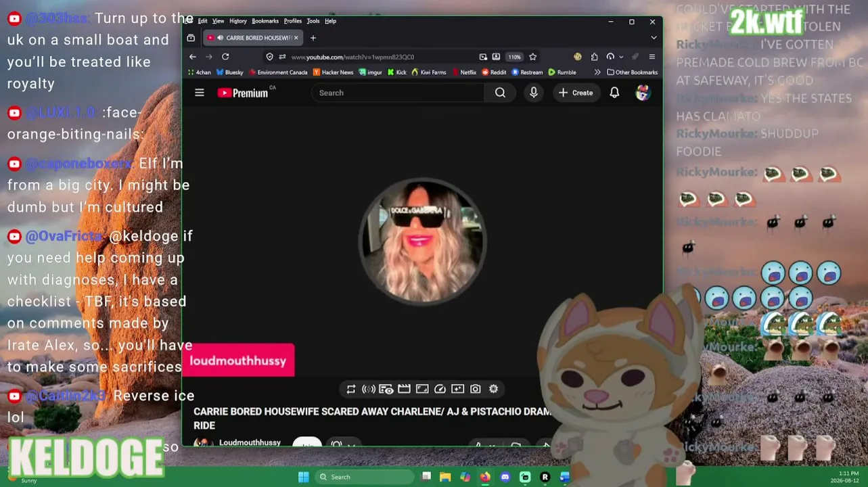Show more bookmarks with the double chevron
The height and width of the screenshot is (487, 868).
pos(597,72)
